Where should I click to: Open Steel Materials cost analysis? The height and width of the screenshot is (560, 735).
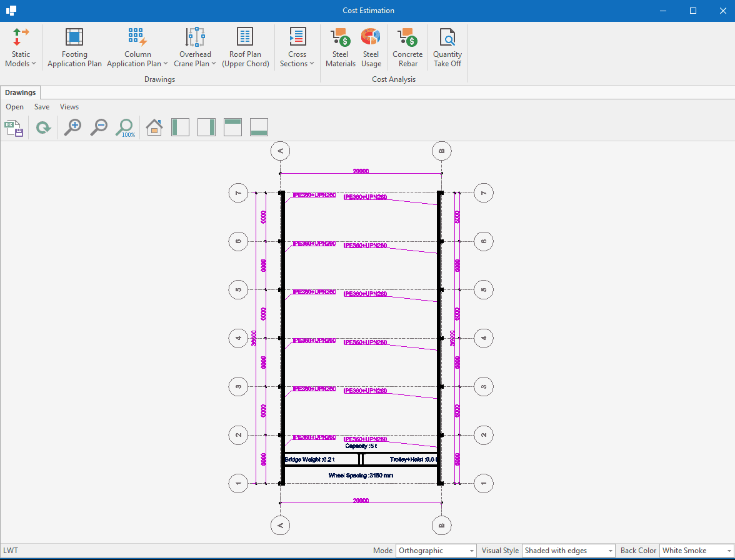[341, 47]
